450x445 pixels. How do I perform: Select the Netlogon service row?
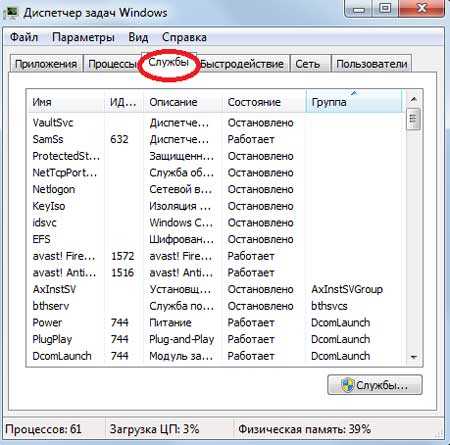(x=215, y=189)
